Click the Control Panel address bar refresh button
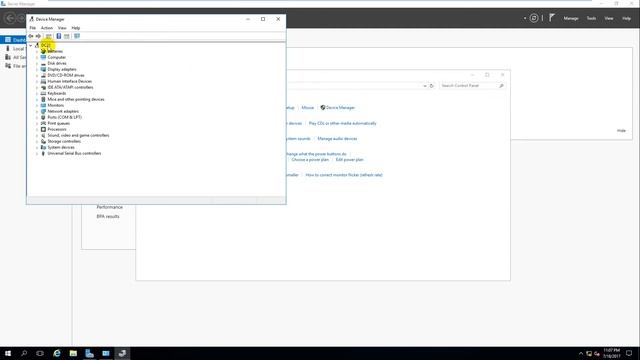This screenshot has height=360, width=640. 432,86
